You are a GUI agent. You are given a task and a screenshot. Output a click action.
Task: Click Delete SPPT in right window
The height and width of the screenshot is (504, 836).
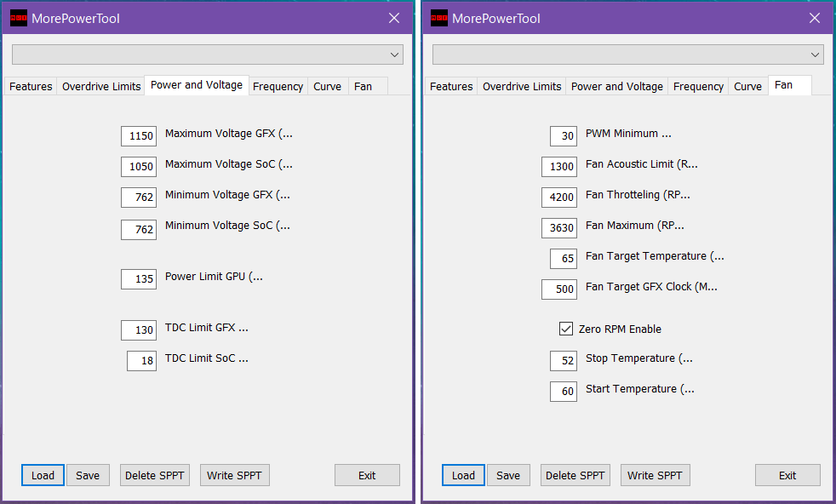(575, 475)
